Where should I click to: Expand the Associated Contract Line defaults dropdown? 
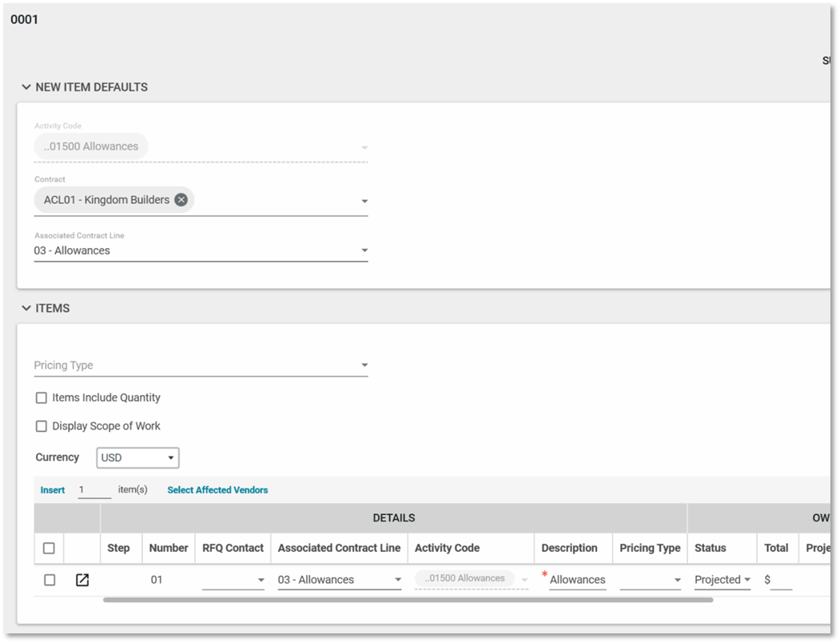[364, 250]
